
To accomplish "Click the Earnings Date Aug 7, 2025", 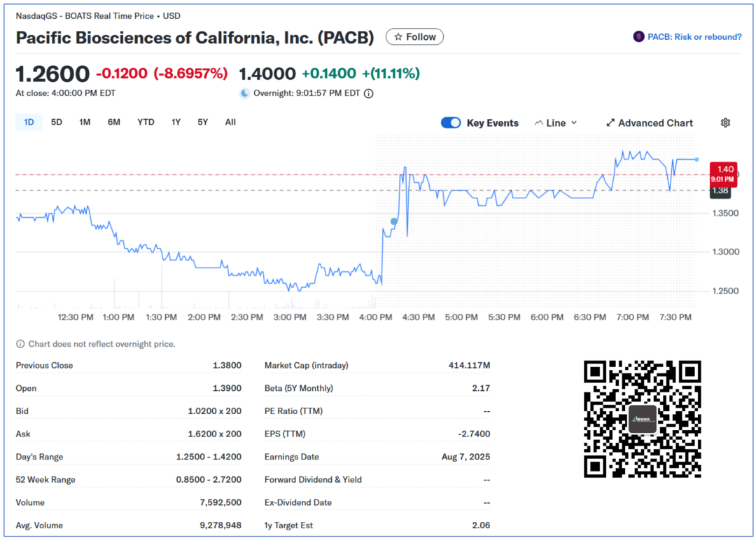I will click(x=465, y=457).
